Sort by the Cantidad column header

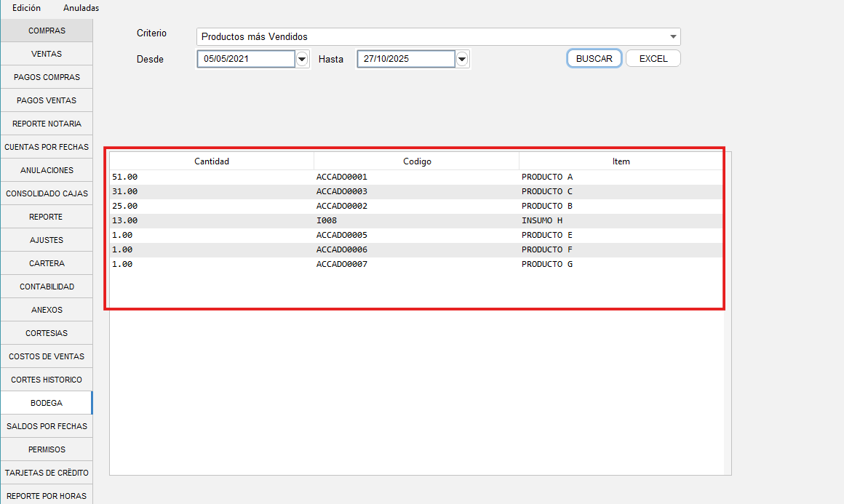point(212,161)
